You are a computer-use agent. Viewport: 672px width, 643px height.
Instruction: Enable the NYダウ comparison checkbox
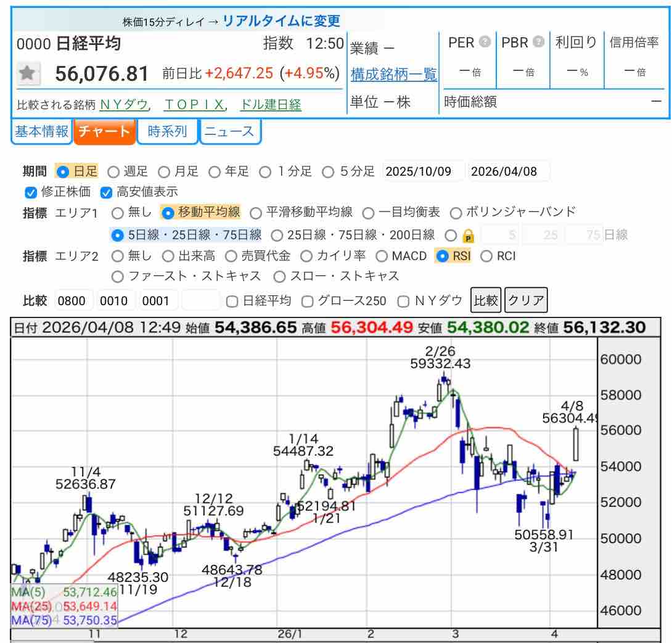click(404, 301)
